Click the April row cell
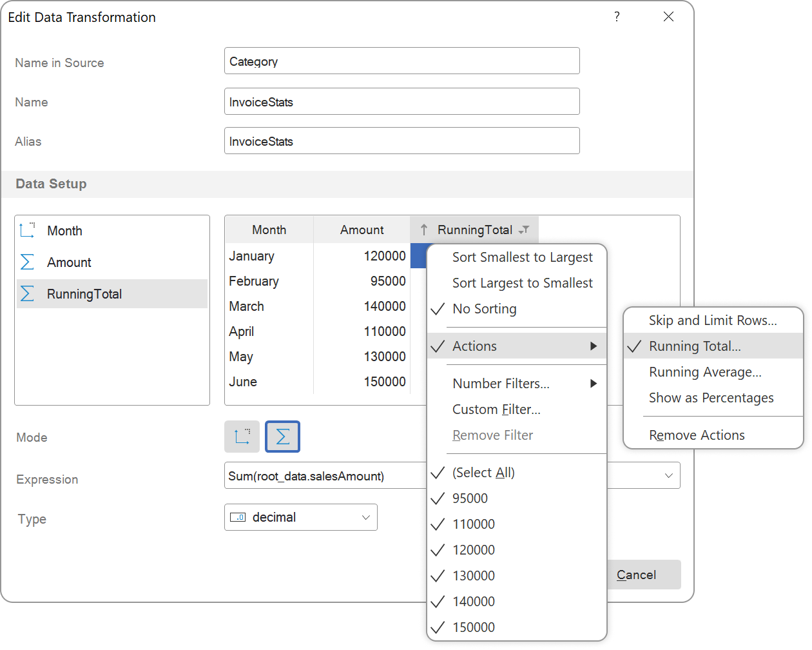This screenshot has width=812, height=650. pos(269,331)
